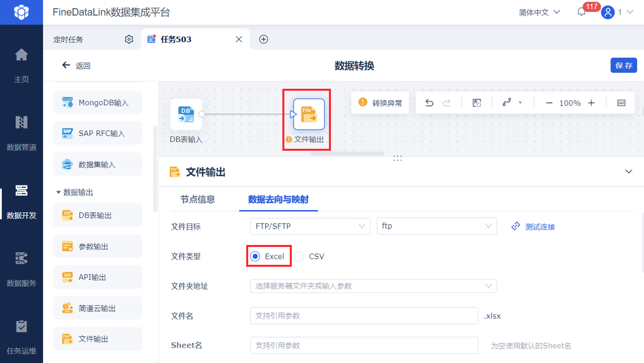Screen dimensions: 644x363
Task: Click the .xlsx file extension text
Action: [492, 316]
